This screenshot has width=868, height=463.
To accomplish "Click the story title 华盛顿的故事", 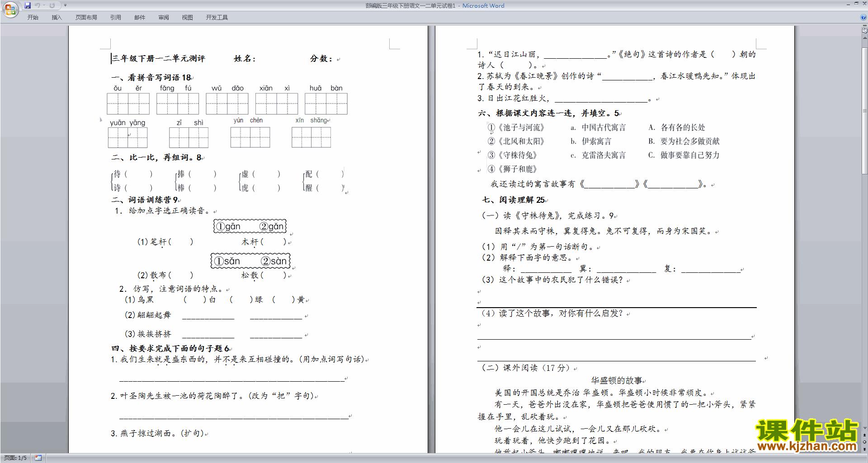I will (x=617, y=380).
